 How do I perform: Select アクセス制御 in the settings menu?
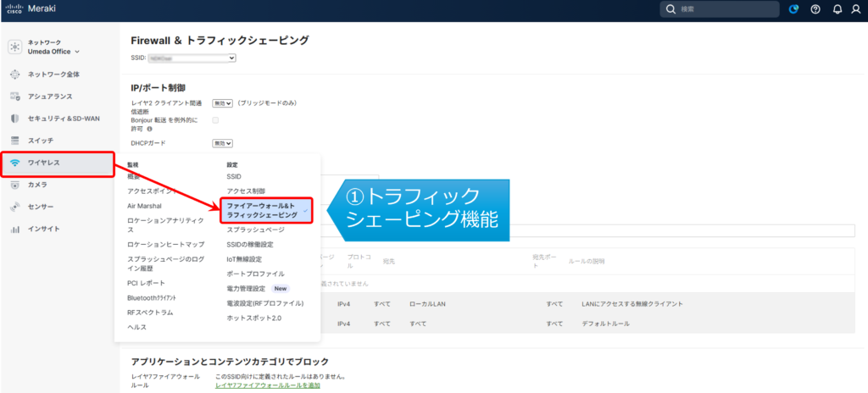tap(246, 191)
